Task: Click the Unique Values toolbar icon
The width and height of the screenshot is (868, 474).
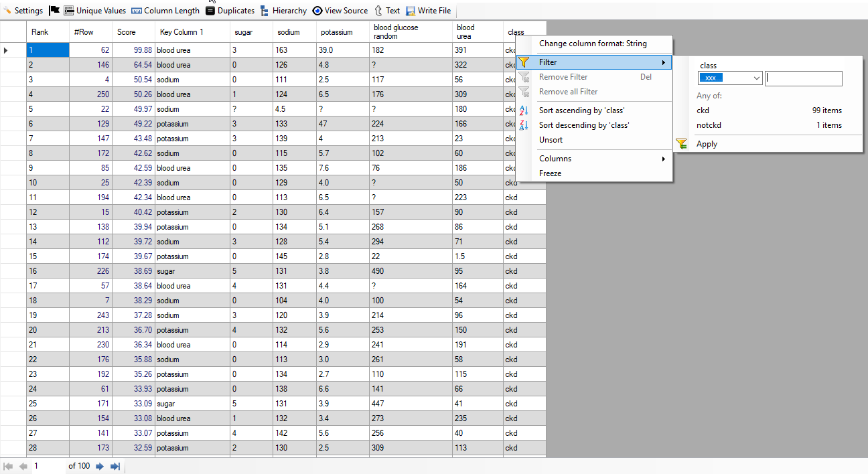Action: click(69, 11)
